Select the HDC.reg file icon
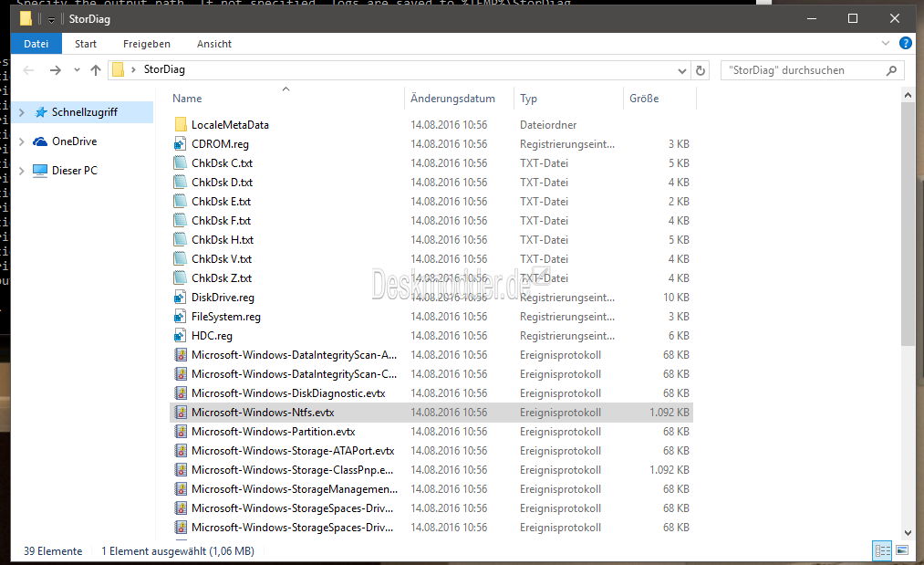This screenshot has height=565, width=924. [x=181, y=336]
